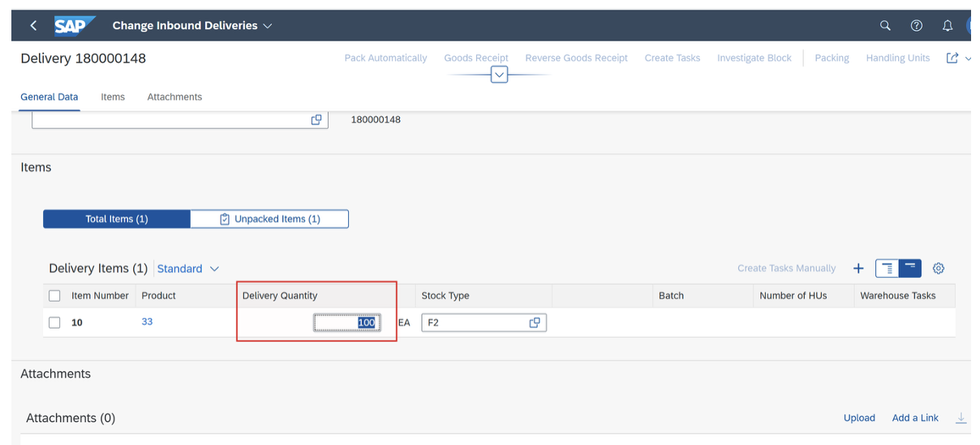Switch to Unpacked Items (1) filter

click(269, 219)
